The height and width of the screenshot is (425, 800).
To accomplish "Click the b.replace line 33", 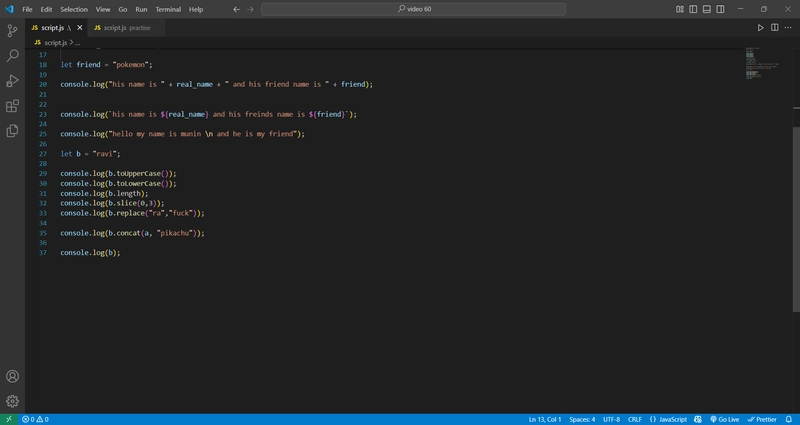I will [x=132, y=213].
